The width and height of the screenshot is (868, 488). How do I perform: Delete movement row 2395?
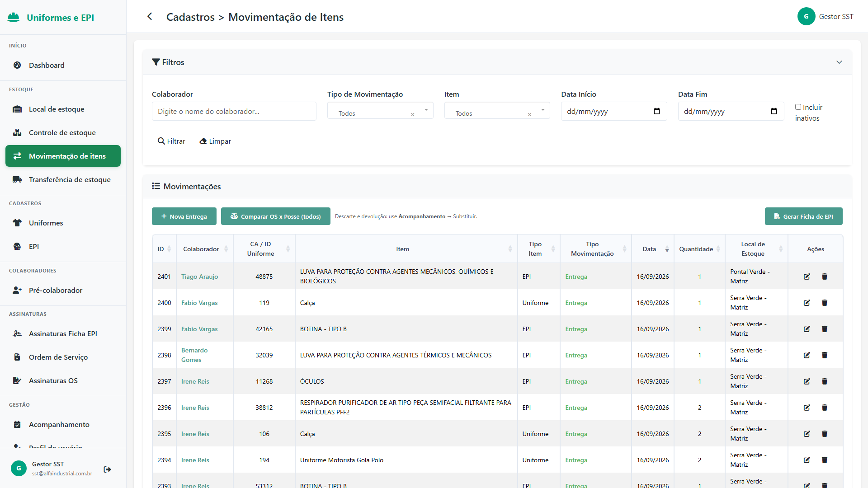point(825,434)
